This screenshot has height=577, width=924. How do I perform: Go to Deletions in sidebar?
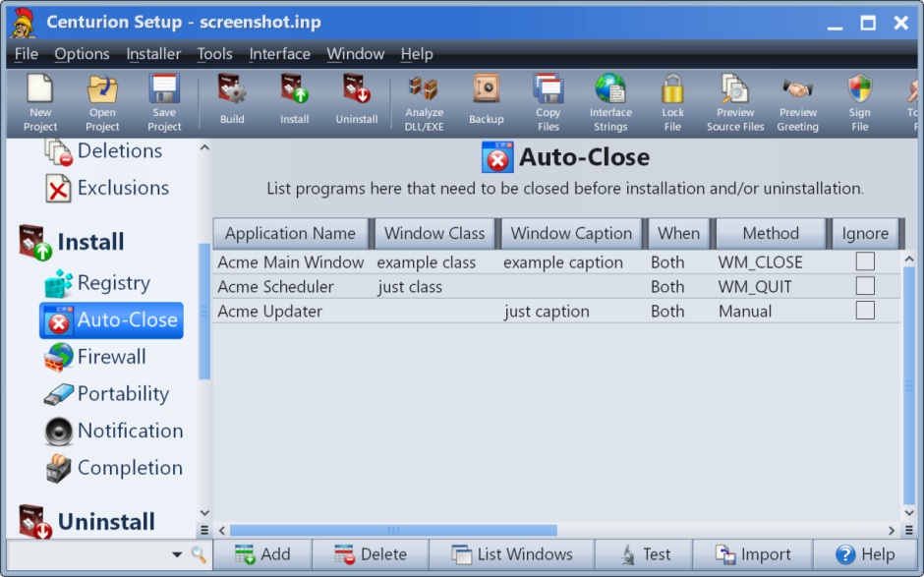(104, 151)
